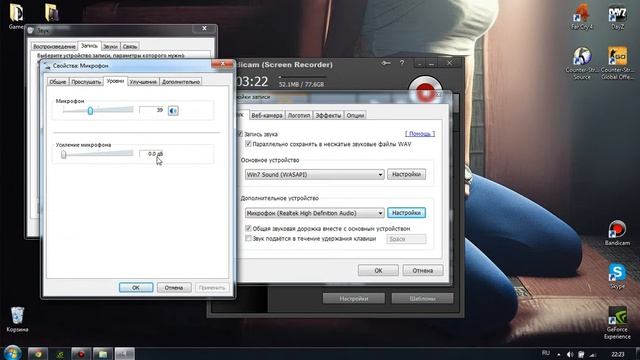
Task: Click the Усиление микрофона slider handle
Action: coord(63,154)
